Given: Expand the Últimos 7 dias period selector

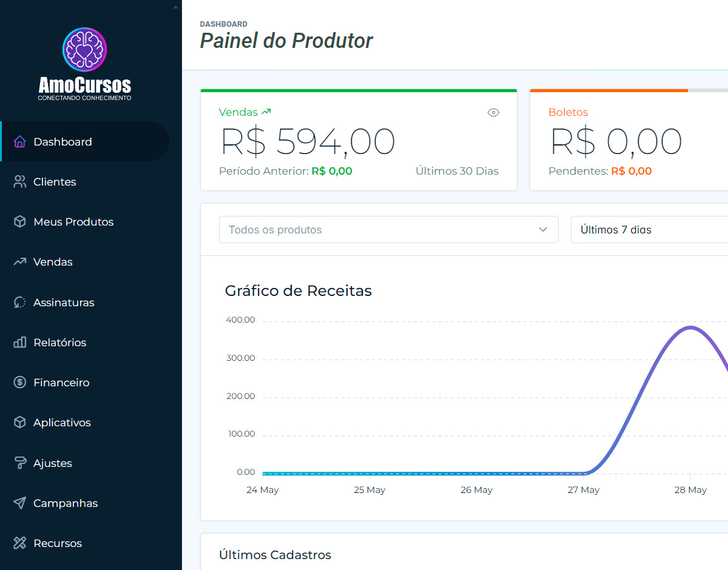Looking at the screenshot, I should [x=649, y=230].
